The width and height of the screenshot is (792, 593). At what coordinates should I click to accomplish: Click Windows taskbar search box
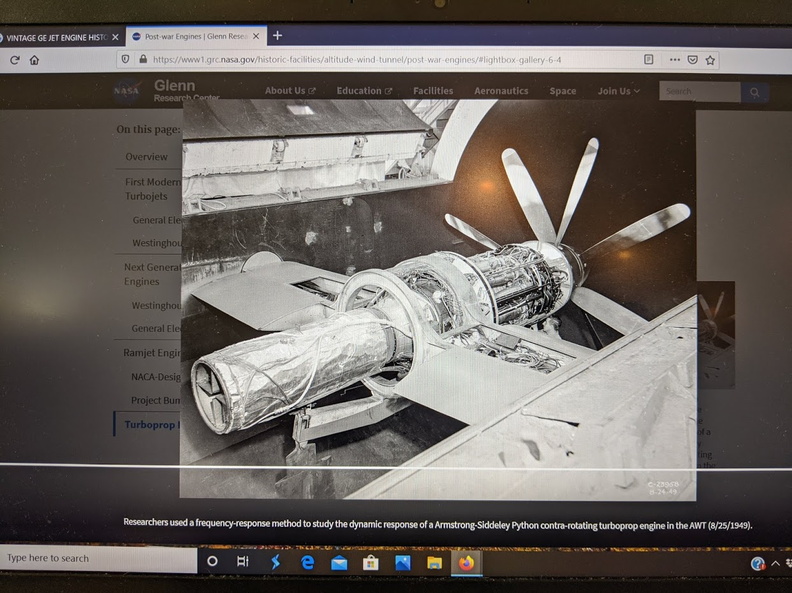[x=98, y=558]
